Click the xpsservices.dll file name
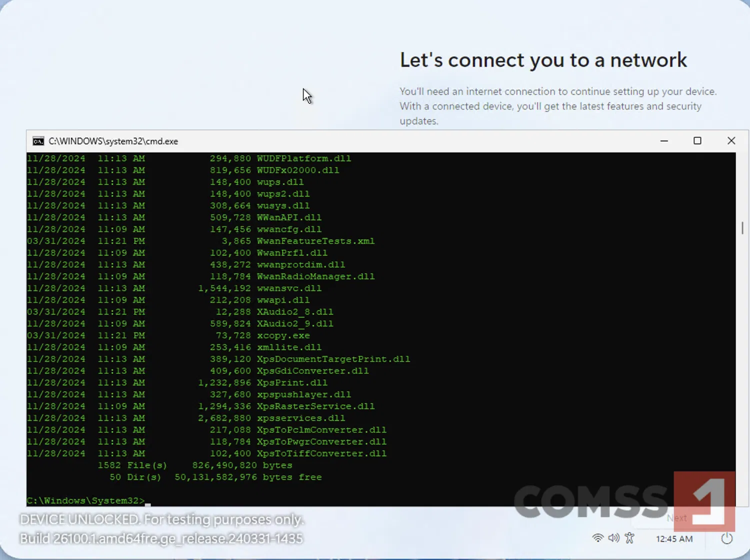 301,418
